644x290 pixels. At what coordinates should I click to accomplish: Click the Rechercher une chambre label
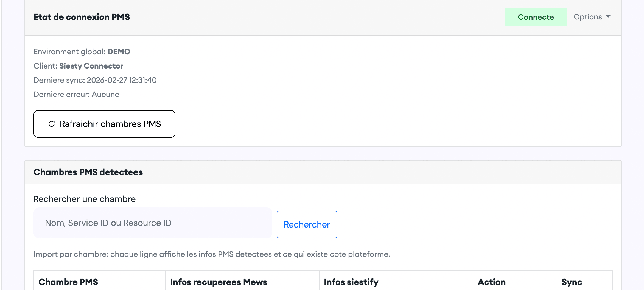pos(85,199)
